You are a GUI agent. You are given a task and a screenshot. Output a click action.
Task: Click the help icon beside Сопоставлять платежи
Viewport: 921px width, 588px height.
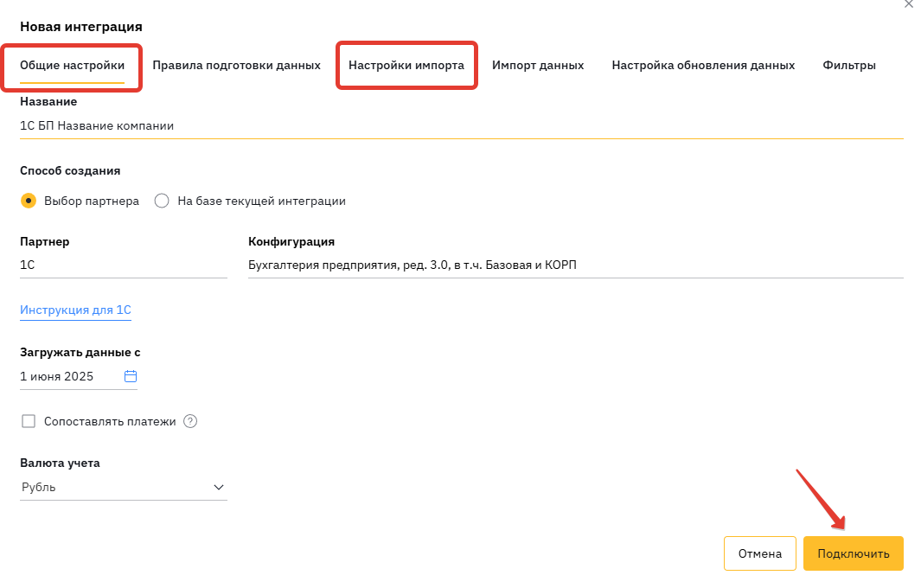tap(190, 421)
